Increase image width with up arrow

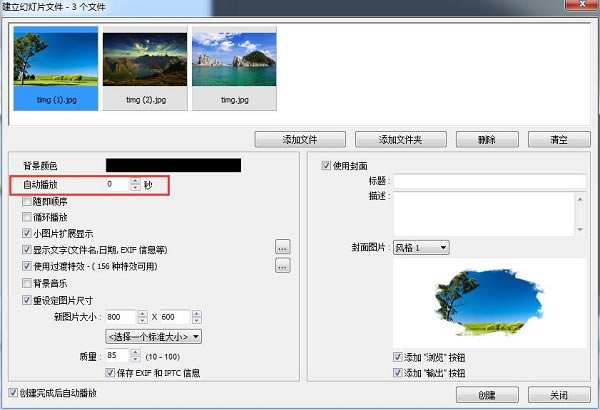click(142, 314)
